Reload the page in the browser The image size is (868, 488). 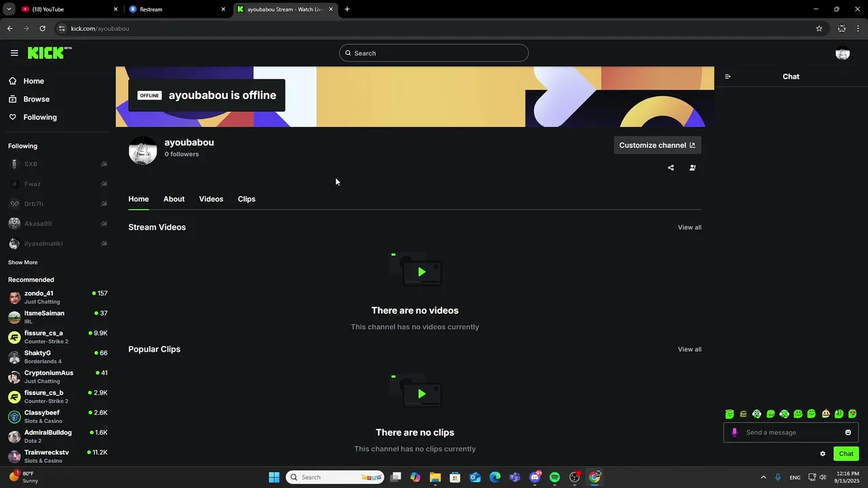[42, 28]
